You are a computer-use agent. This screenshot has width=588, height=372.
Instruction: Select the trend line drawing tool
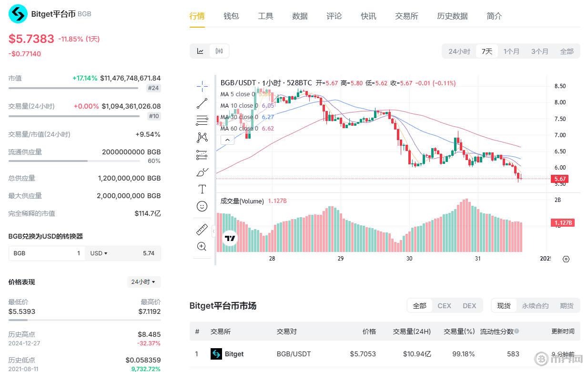point(202,103)
